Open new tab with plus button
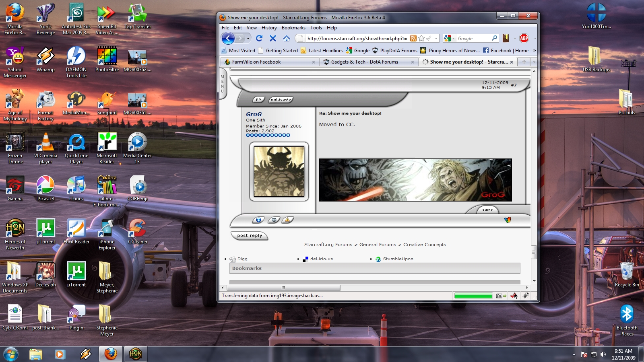The height and width of the screenshot is (362, 644). (x=524, y=62)
